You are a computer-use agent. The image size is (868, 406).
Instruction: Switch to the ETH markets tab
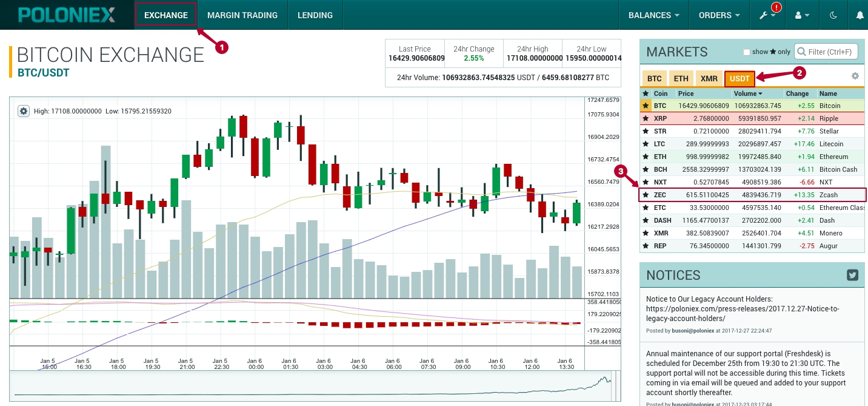681,79
